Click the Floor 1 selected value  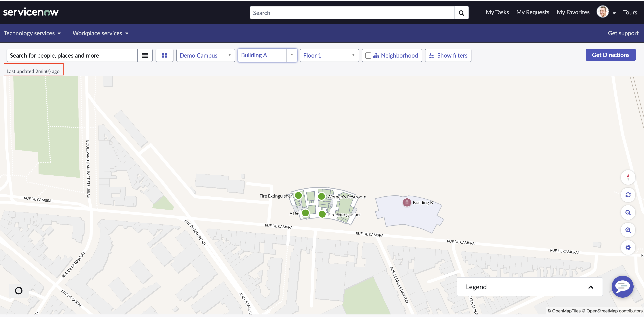click(x=312, y=56)
